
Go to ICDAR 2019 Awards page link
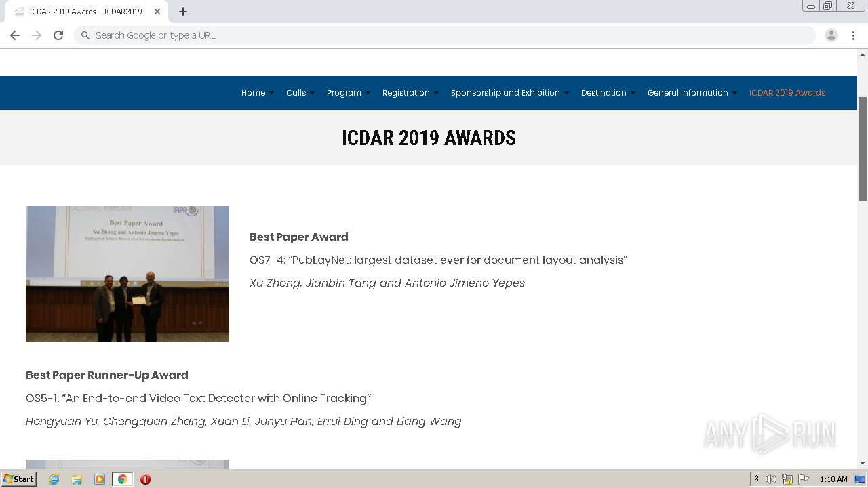(787, 93)
